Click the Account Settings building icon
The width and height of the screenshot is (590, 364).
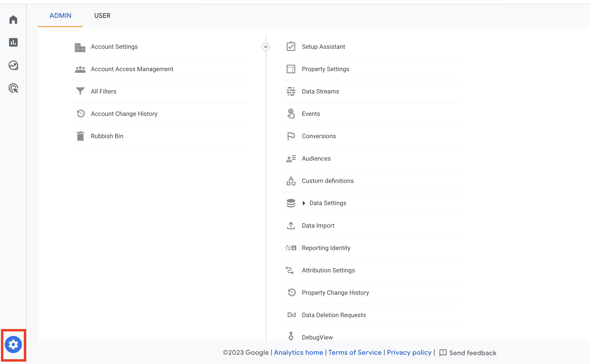(x=80, y=47)
